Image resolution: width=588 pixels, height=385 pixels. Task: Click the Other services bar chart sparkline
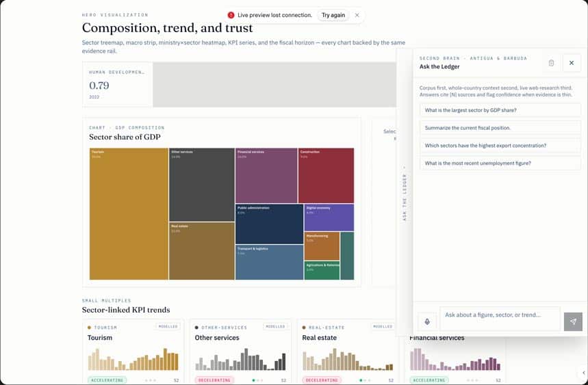pyautogui.click(x=240, y=359)
